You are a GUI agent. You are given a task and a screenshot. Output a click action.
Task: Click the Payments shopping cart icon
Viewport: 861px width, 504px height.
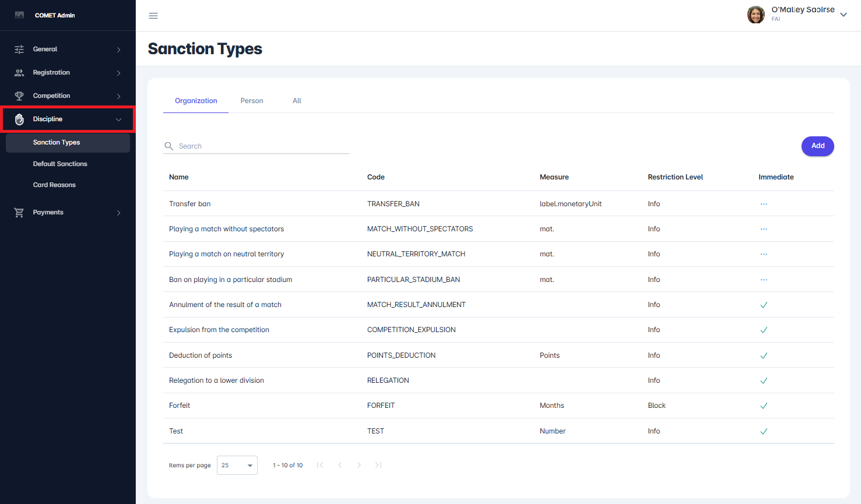tap(19, 213)
